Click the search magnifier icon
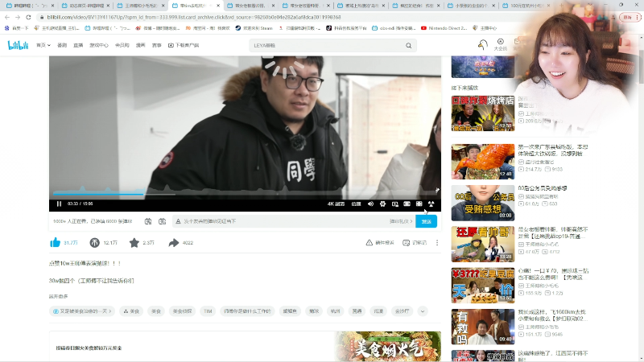Viewport: 644px width, 362px height. pos(409,46)
